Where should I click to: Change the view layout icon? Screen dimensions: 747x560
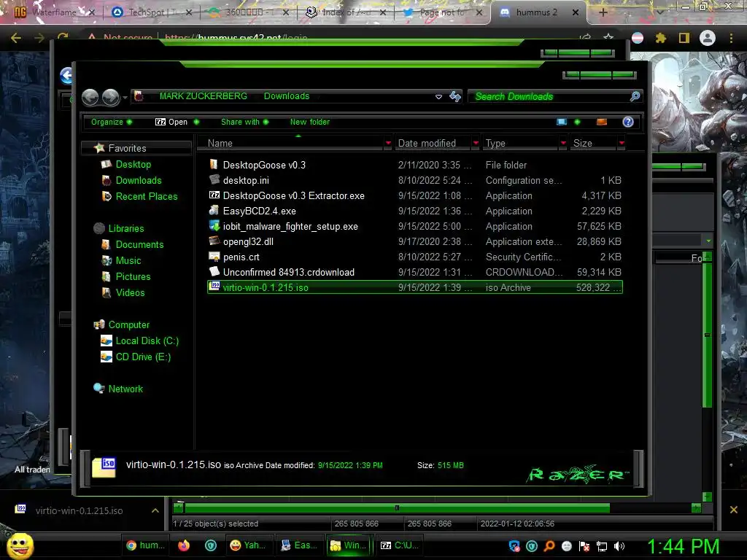pyautogui.click(x=562, y=122)
